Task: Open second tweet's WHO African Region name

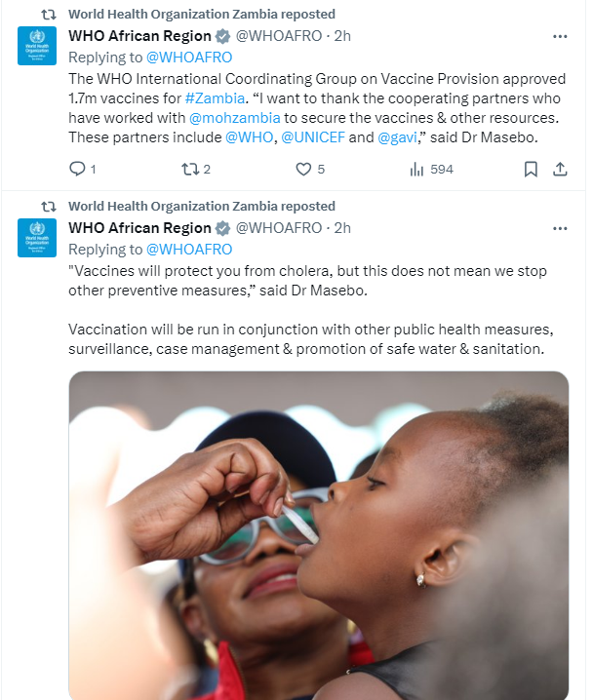Action: pos(139,228)
